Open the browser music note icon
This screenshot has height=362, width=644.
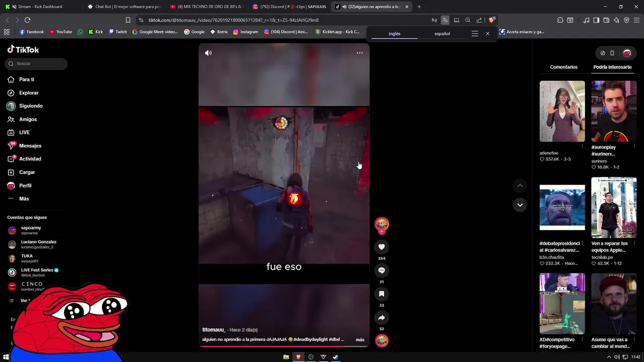tap(586, 20)
